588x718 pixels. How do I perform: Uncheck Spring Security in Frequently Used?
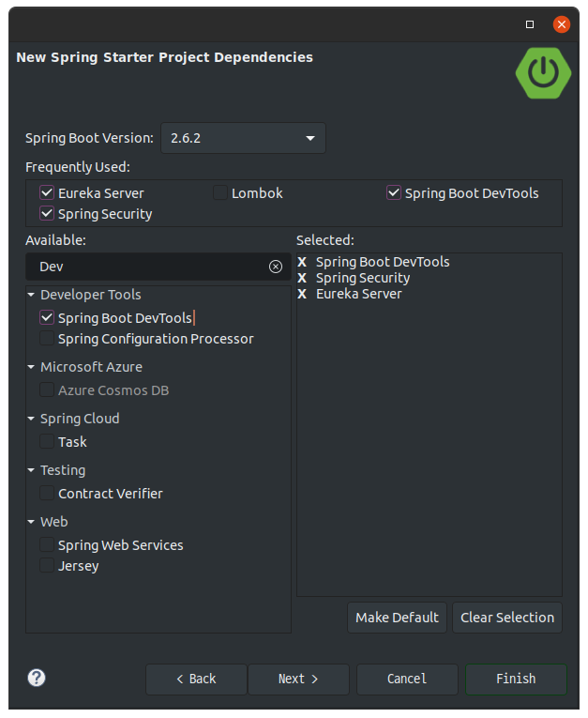(47, 213)
